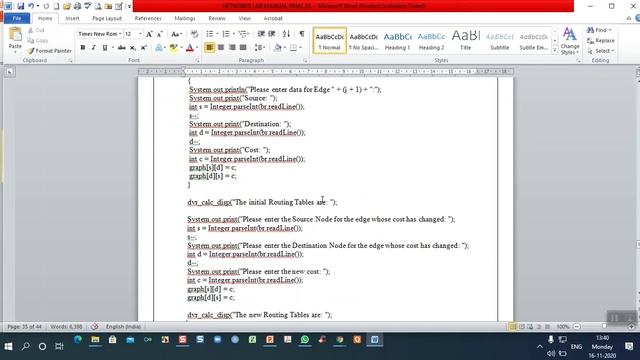This screenshot has height=360, width=640.
Task: Click Format Painter brush
Action: [x=49, y=51]
